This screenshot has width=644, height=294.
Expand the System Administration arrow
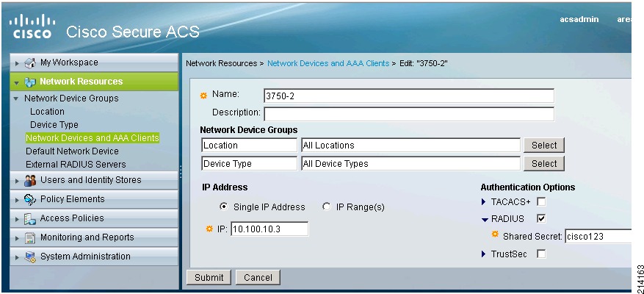click(x=17, y=257)
